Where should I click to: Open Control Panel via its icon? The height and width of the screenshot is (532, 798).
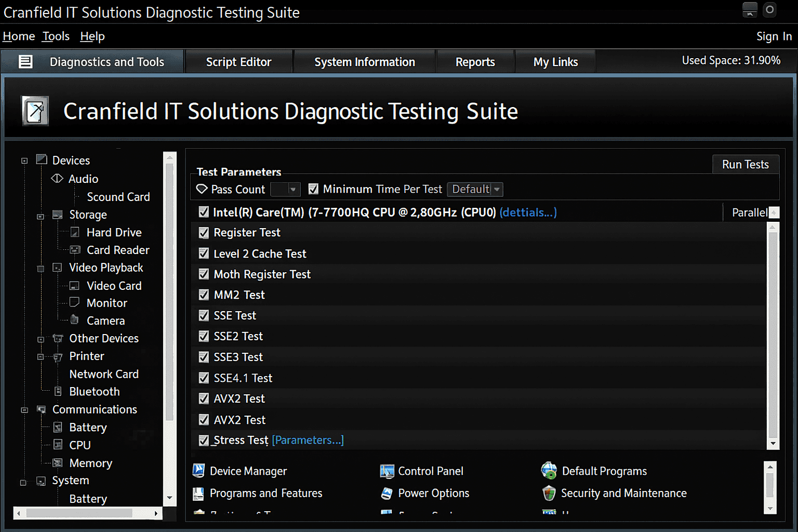[x=387, y=471]
